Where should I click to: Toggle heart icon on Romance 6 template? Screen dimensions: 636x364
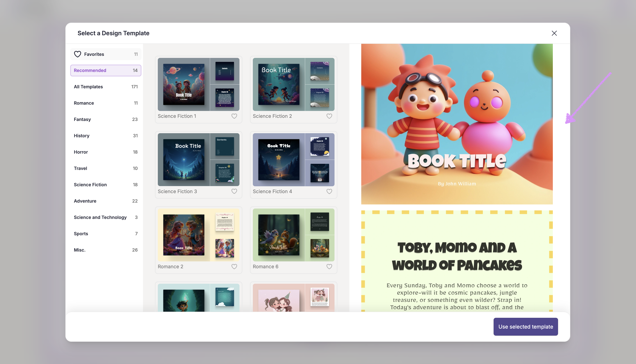point(329,266)
